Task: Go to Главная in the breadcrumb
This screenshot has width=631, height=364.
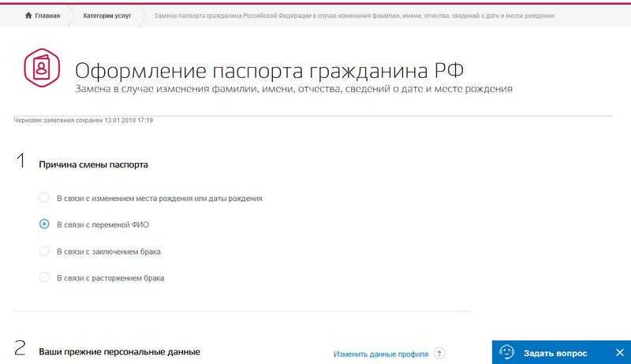Action: 47,16
